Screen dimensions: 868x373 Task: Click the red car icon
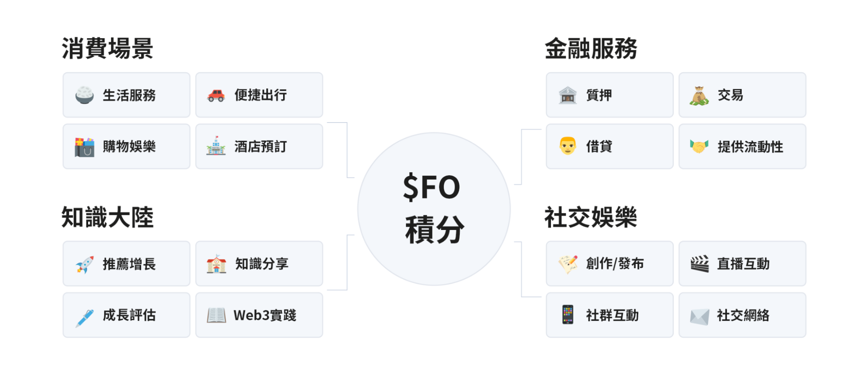tap(216, 95)
